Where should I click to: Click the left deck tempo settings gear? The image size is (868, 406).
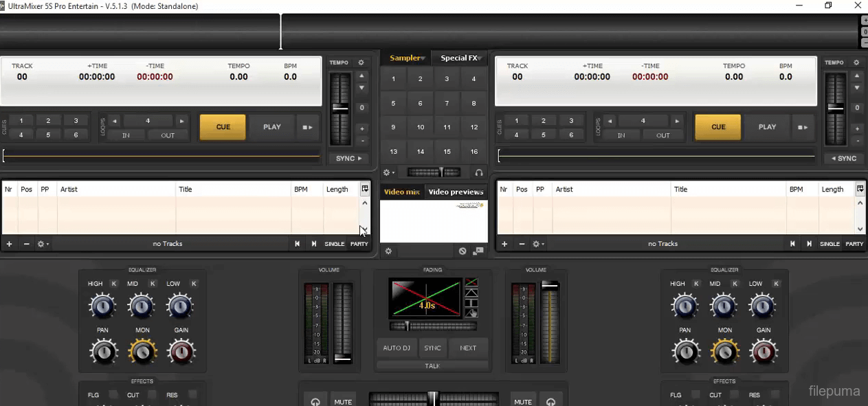tap(361, 63)
